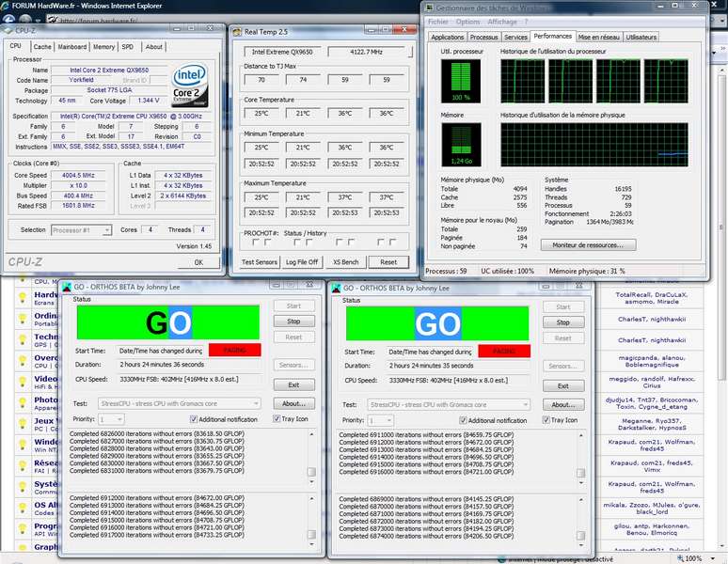The height and width of the screenshot is (564, 728).
Task: Click the first CPU history graph
Action: pyautogui.click(x=523, y=81)
